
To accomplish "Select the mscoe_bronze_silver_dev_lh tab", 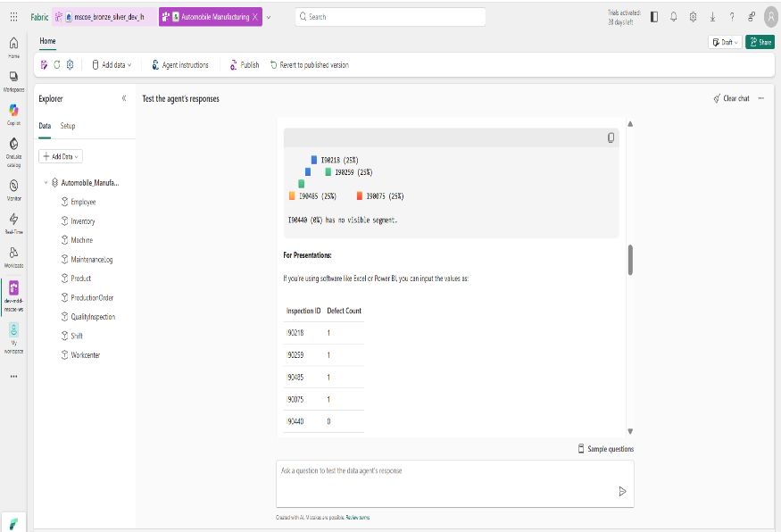I will tap(104, 17).
